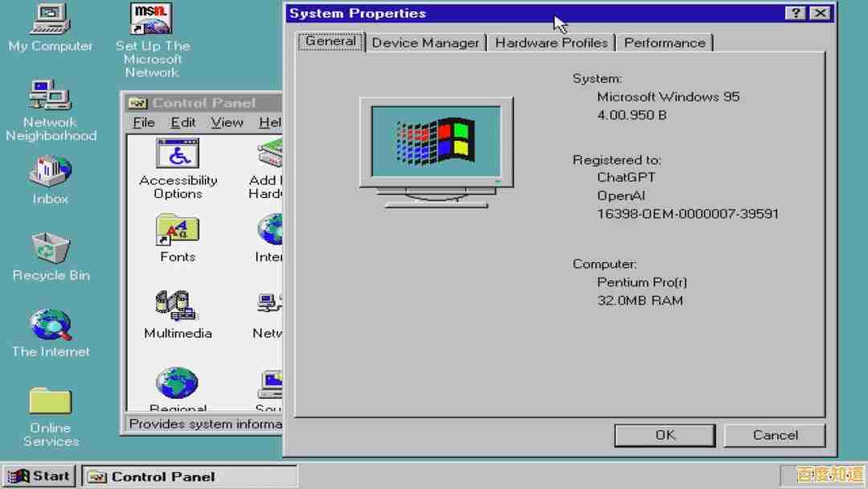The height and width of the screenshot is (489, 868).
Task: Open the Online Services folder
Action: tap(50, 401)
